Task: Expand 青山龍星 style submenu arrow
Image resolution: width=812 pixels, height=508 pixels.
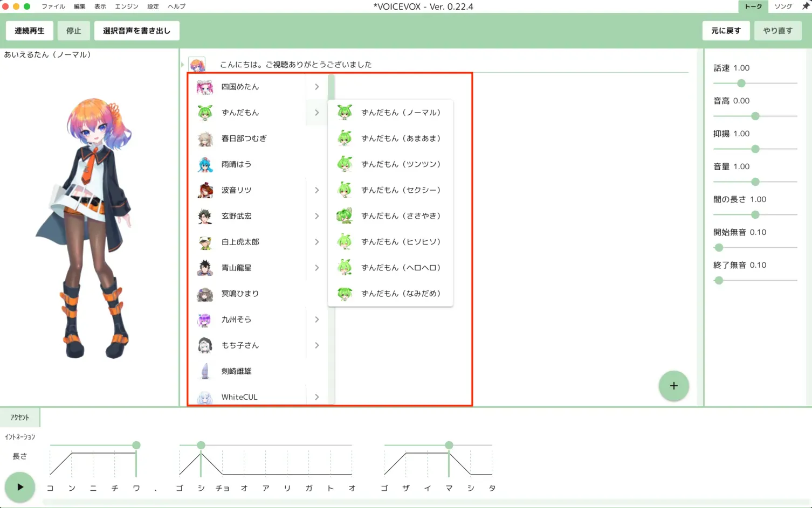Action: (x=317, y=268)
